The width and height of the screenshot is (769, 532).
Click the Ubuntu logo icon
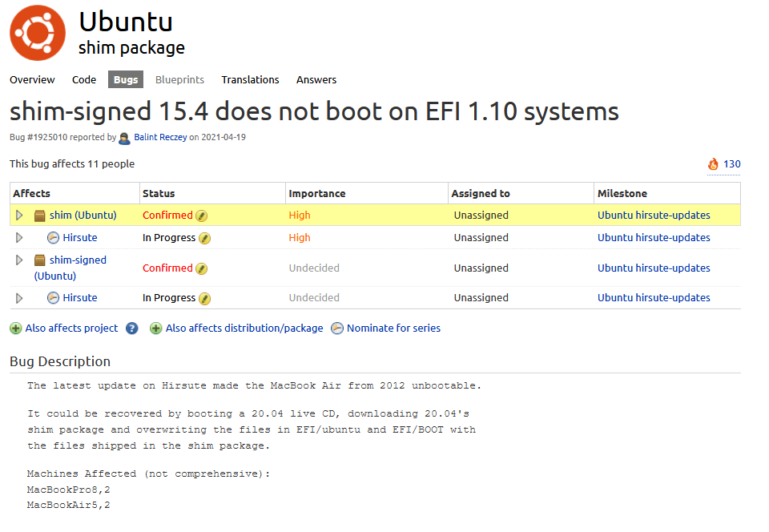[38, 33]
